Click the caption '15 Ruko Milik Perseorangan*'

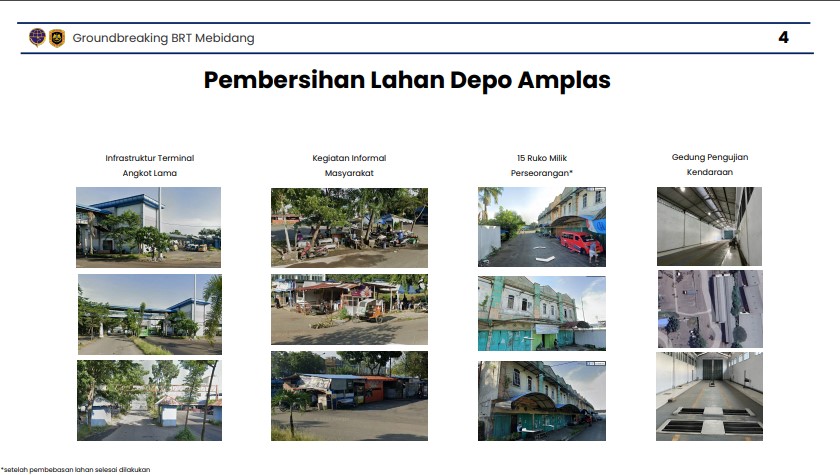(x=542, y=165)
